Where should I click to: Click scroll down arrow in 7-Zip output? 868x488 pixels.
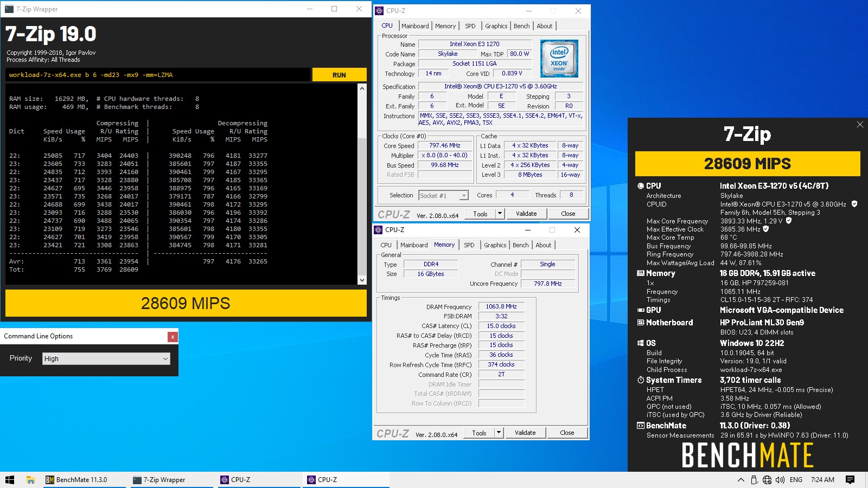pyautogui.click(x=362, y=280)
